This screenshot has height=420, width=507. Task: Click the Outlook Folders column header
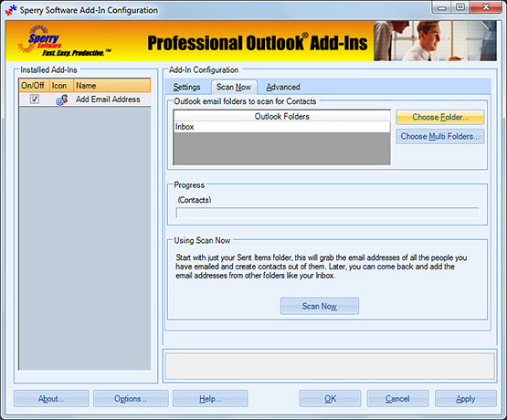pyautogui.click(x=281, y=116)
